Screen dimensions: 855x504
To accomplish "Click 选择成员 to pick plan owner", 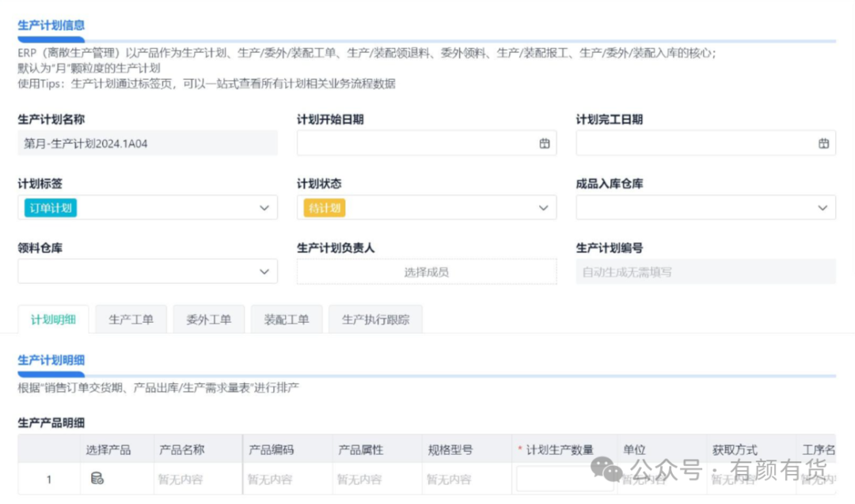I will coord(426,271).
